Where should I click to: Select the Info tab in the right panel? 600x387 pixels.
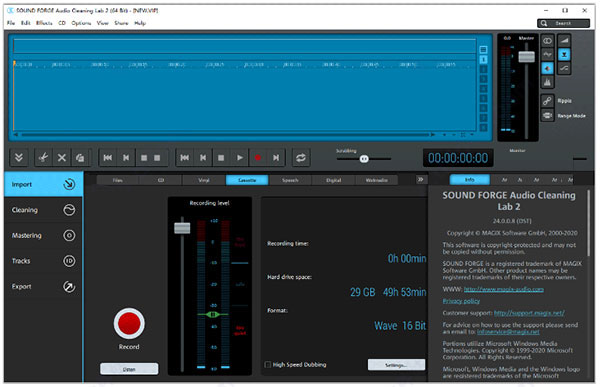click(x=470, y=180)
